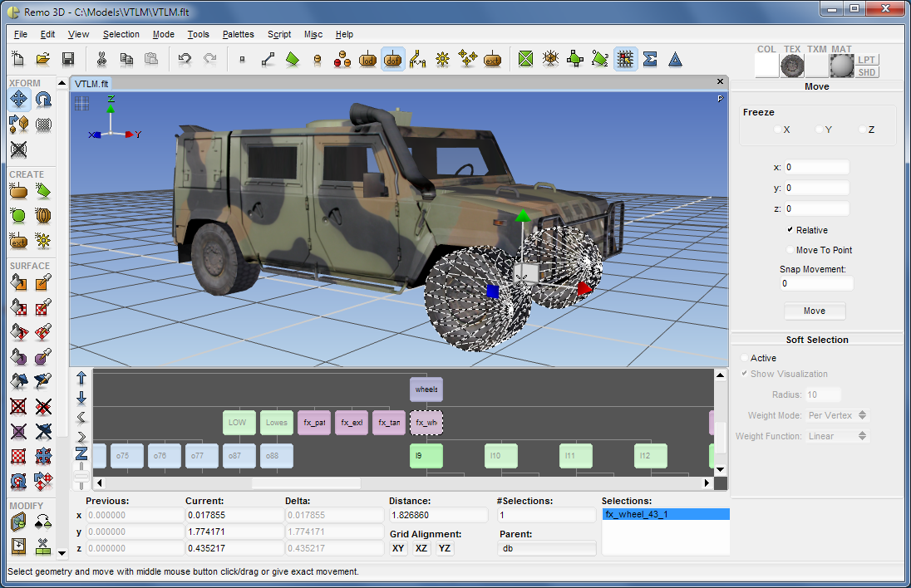911x588 pixels.
Task: Select the DOF node toolbar icon
Action: pos(393,59)
